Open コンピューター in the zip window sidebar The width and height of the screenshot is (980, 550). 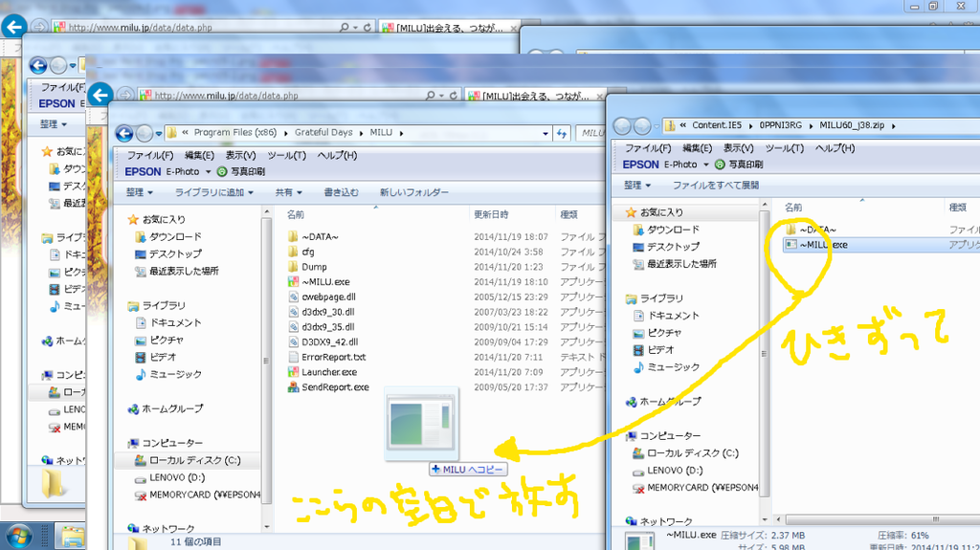(664, 435)
